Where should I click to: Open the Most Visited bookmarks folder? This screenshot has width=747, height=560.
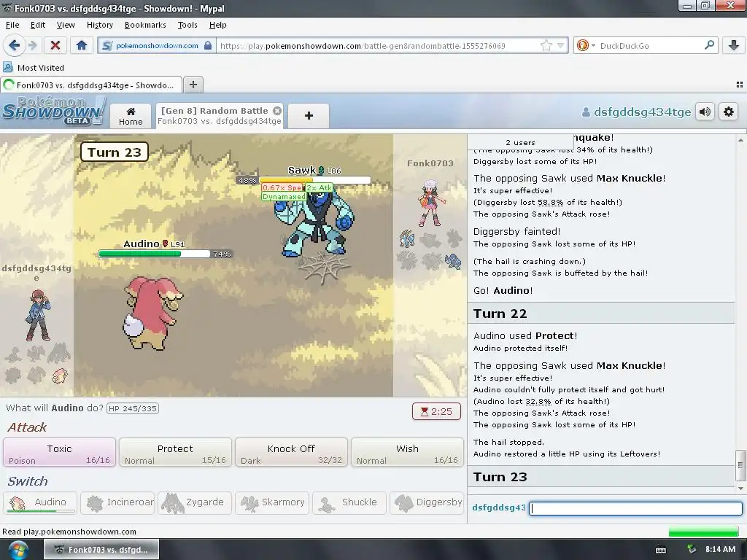click(34, 68)
